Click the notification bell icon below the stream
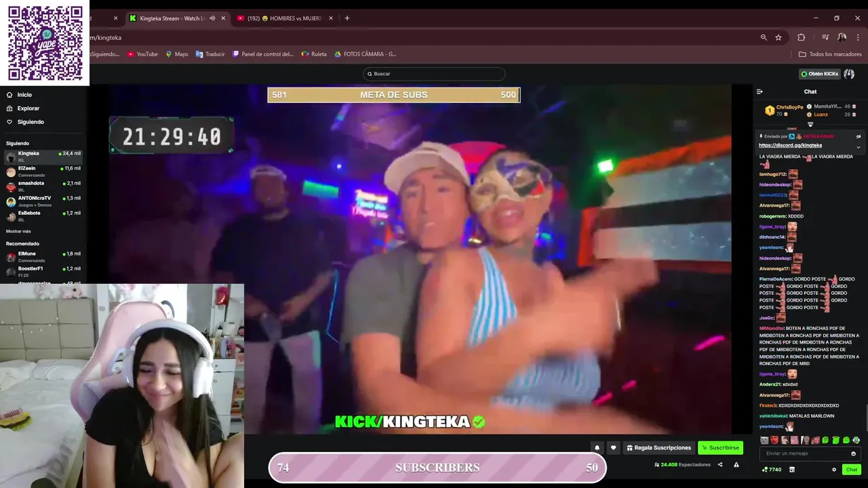 pyautogui.click(x=597, y=448)
